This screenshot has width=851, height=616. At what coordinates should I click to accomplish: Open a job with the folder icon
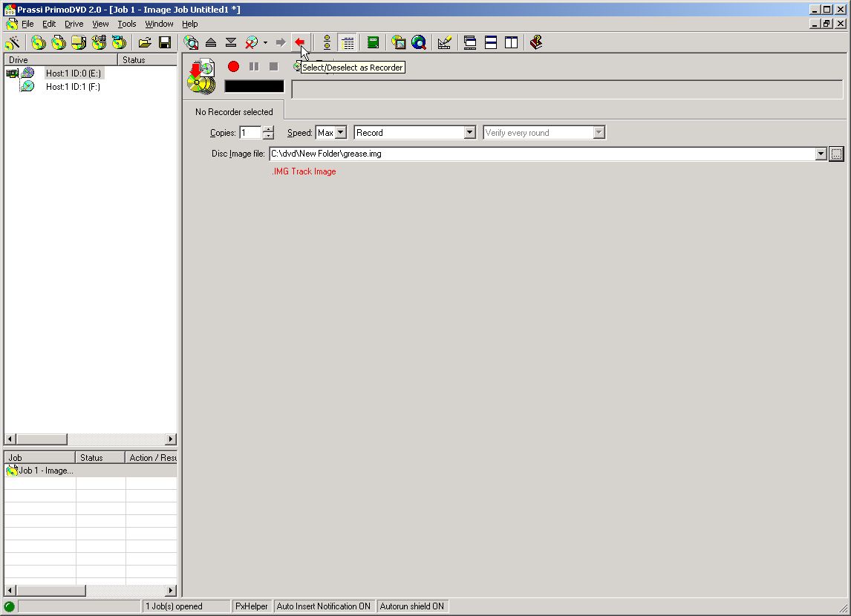145,42
